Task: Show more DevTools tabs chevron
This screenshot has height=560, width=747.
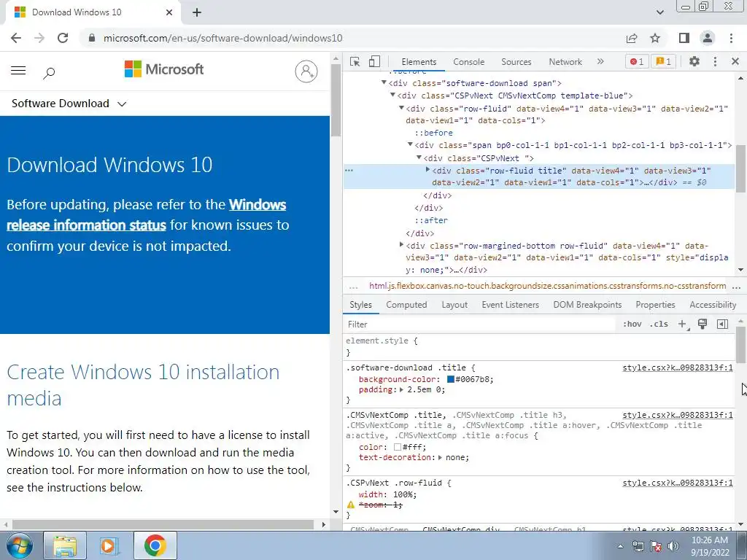Action: click(x=600, y=61)
